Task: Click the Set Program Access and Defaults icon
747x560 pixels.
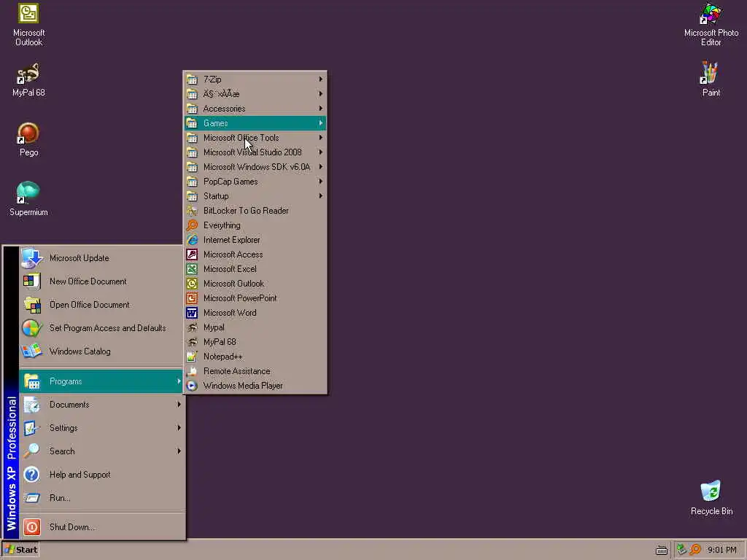Action: tap(32, 328)
